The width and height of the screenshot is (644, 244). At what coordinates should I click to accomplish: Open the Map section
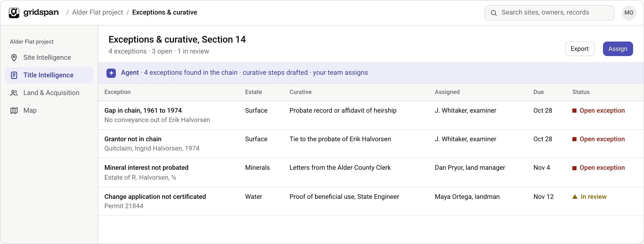coord(49,111)
